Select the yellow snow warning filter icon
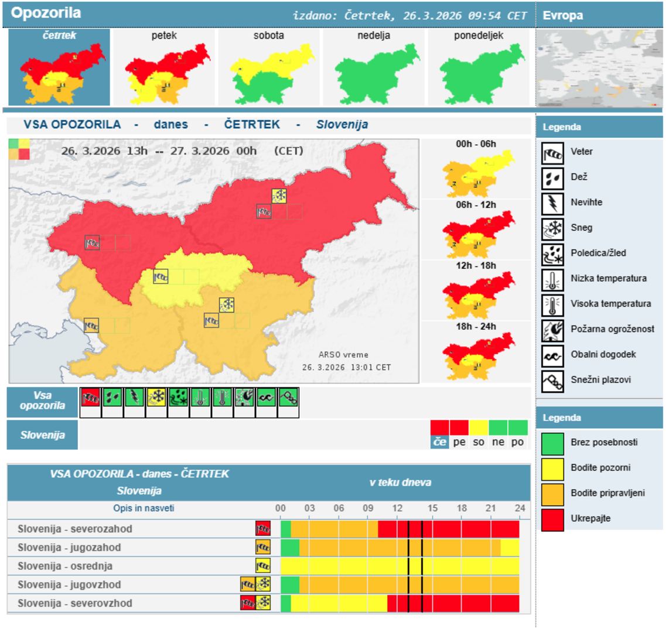This screenshot has height=644, width=669. pos(157,398)
